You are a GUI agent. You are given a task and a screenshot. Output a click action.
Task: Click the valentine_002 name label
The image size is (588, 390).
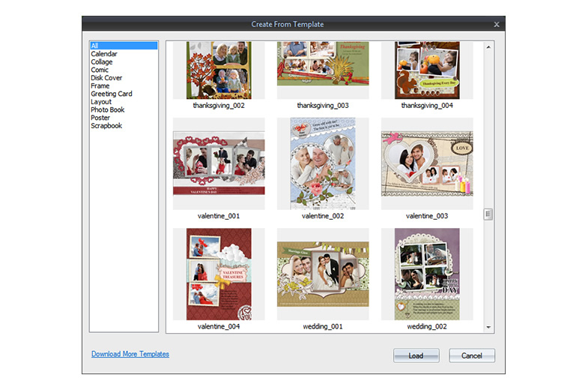tap(323, 216)
